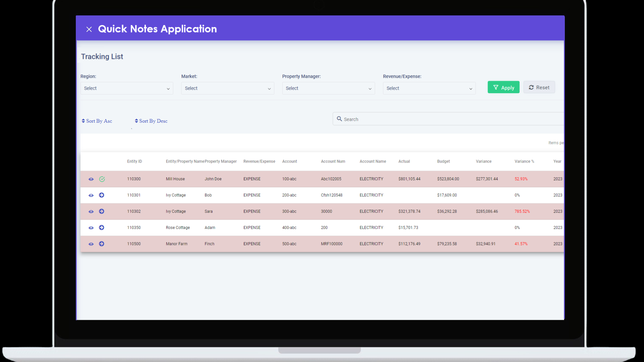644x362 pixels.
Task: Select the Rose Cottage property name
Action: click(x=178, y=228)
